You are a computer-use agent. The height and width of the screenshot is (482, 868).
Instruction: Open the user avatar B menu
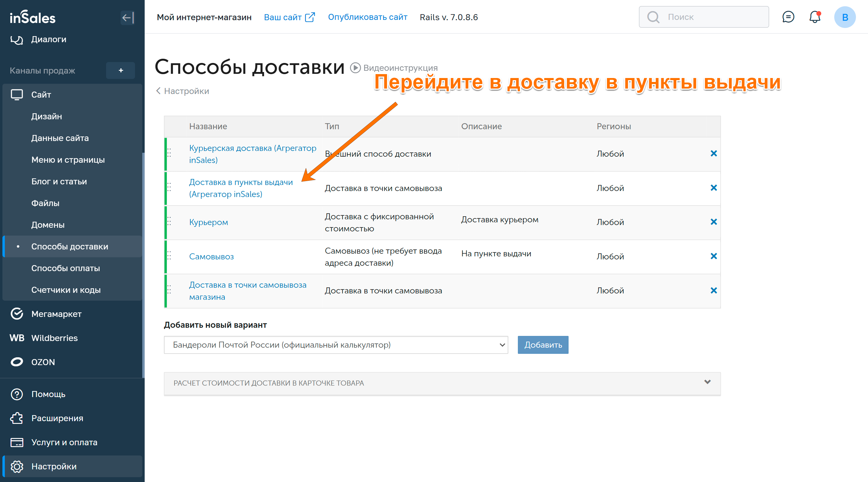(x=844, y=17)
